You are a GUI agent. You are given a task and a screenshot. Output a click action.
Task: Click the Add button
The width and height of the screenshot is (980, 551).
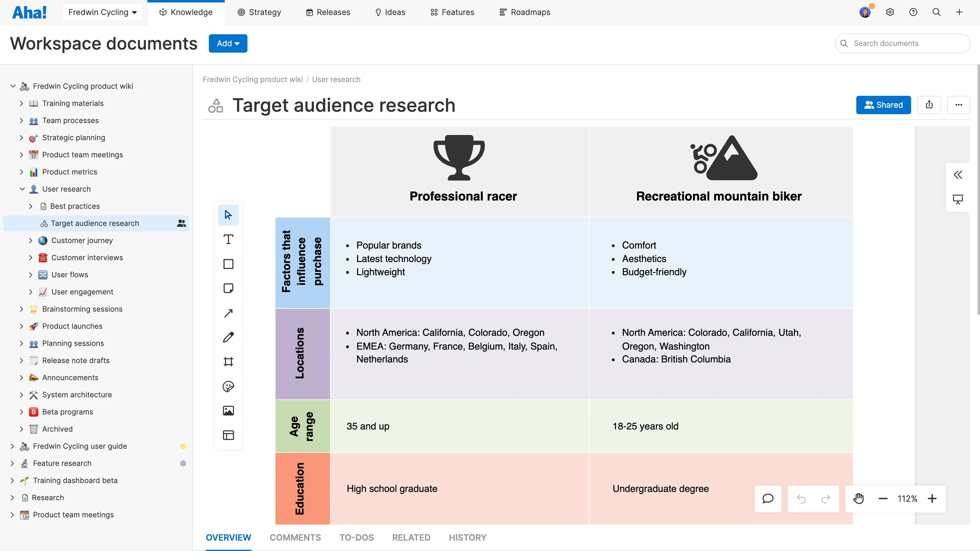point(228,43)
